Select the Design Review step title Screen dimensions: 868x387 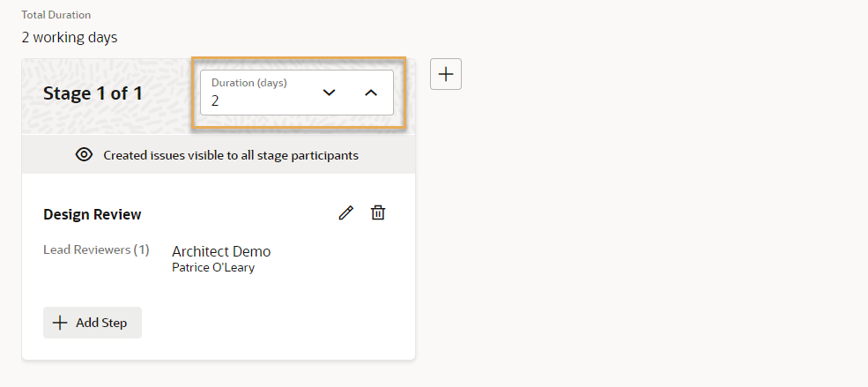click(93, 214)
